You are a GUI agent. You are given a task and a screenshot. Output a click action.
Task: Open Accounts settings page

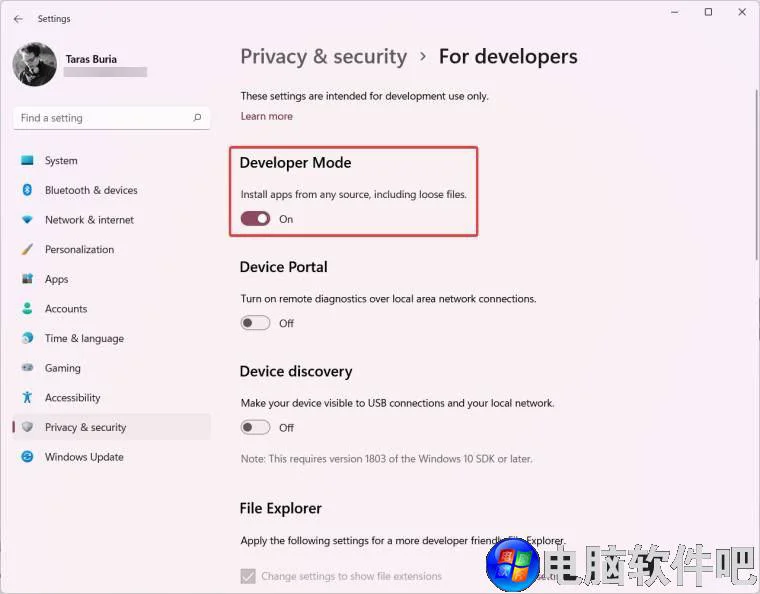(x=111, y=309)
